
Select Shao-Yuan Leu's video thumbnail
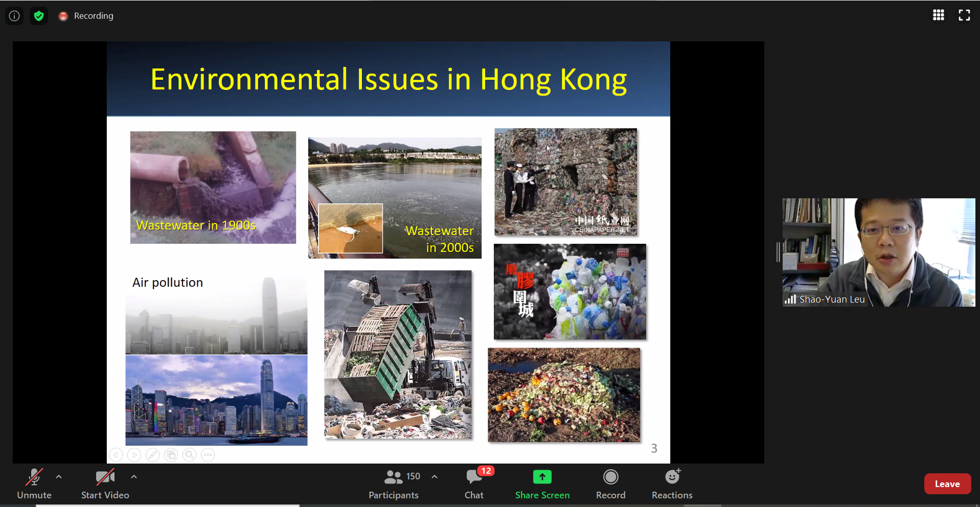tap(878, 252)
